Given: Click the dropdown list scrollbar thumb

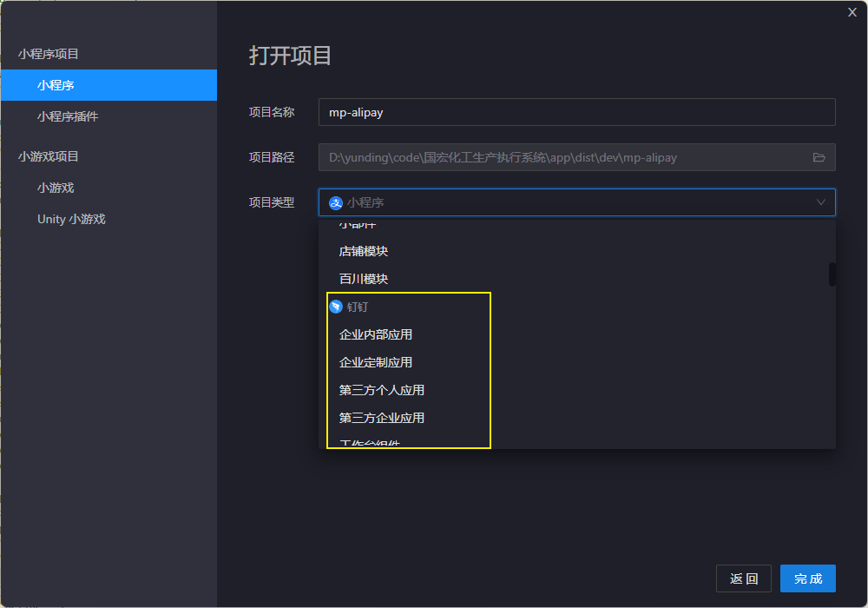Looking at the screenshot, I should pos(832,274).
